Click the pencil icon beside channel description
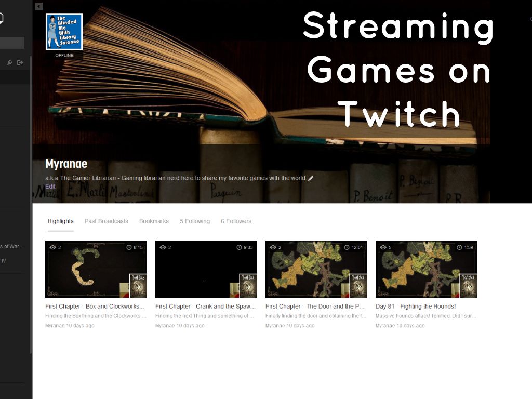The height and width of the screenshot is (399, 532). (311, 178)
